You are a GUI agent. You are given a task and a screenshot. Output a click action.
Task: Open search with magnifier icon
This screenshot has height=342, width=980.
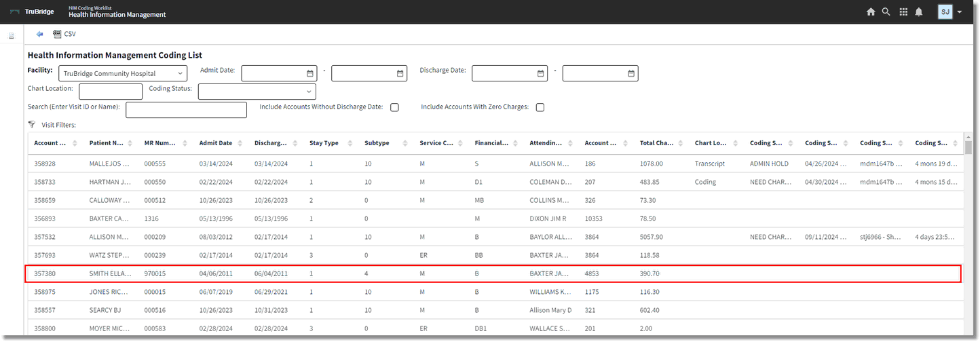(x=886, y=12)
